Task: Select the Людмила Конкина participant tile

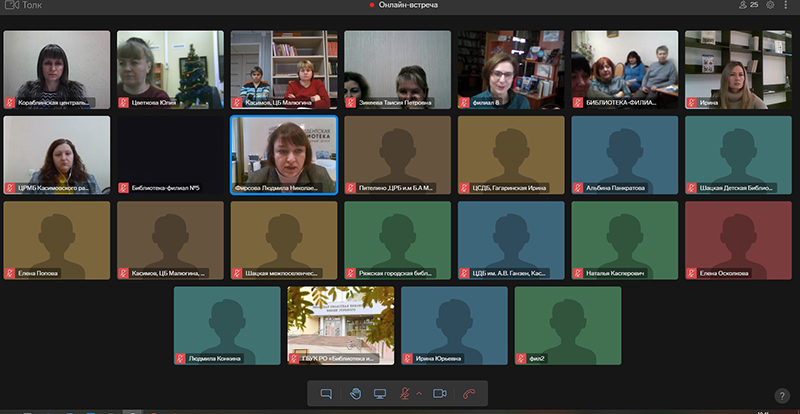Action: point(227,321)
